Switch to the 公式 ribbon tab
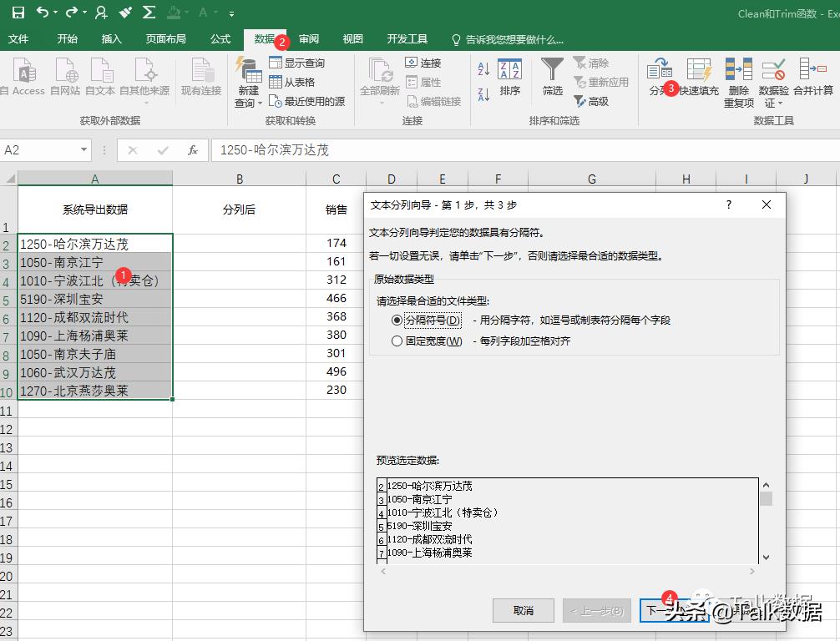This screenshot has height=641, width=840. tap(220, 38)
